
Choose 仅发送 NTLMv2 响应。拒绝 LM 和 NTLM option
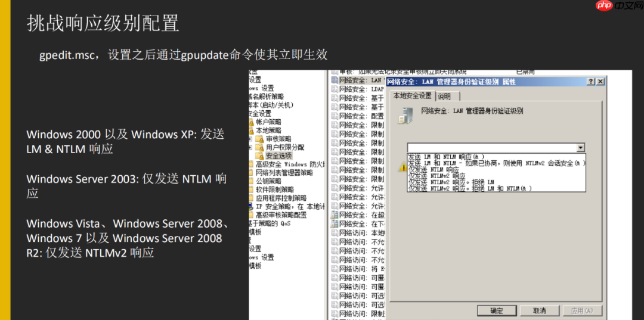(x=470, y=188)
